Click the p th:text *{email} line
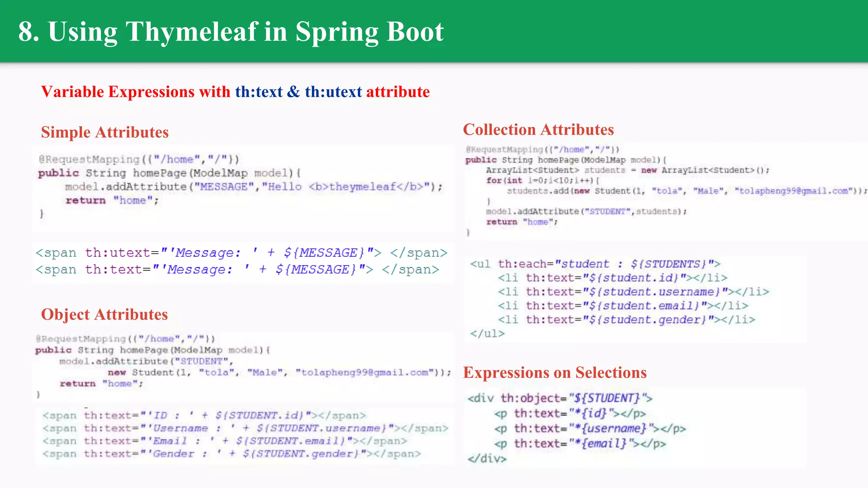 click(x=580, y=444)
